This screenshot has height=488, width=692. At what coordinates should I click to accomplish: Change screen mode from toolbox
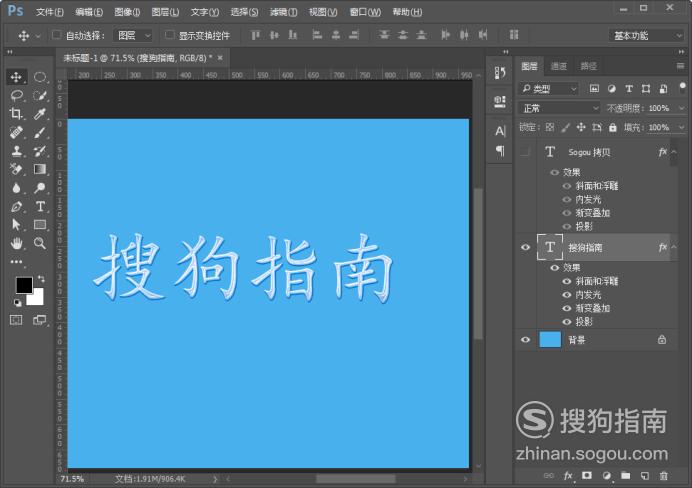(x=40, y=320)
